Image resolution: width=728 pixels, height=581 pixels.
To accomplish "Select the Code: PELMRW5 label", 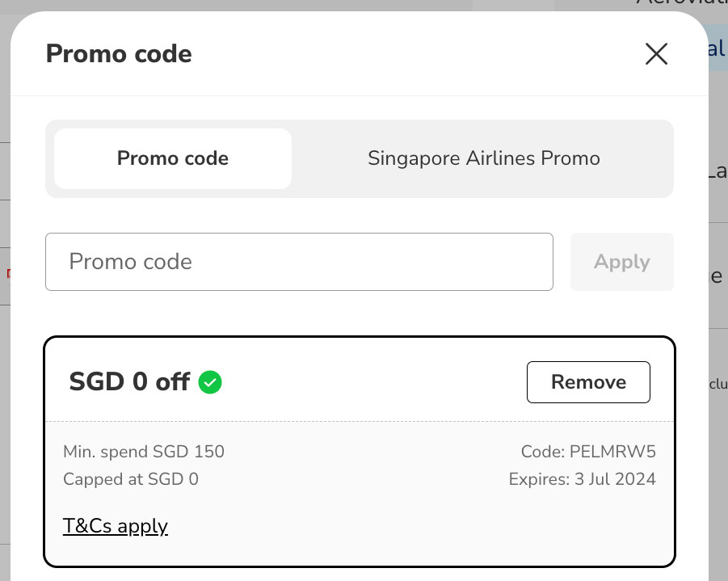I will click(x=588, y=452).
